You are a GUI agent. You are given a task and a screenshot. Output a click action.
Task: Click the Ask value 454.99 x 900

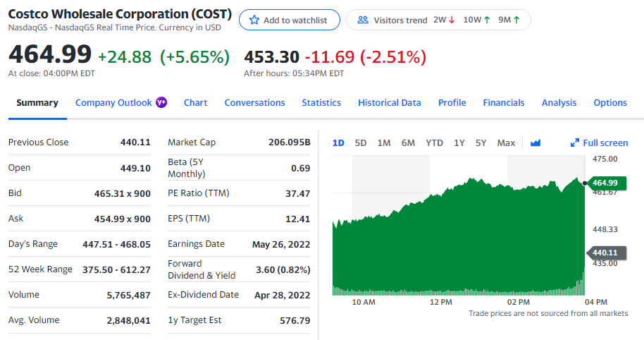click(123, 219)
